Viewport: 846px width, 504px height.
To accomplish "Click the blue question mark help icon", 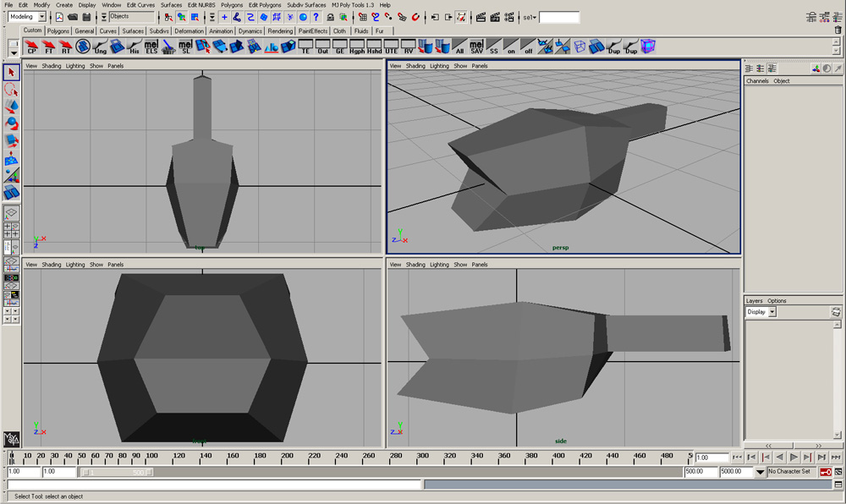I will (316, 17).
